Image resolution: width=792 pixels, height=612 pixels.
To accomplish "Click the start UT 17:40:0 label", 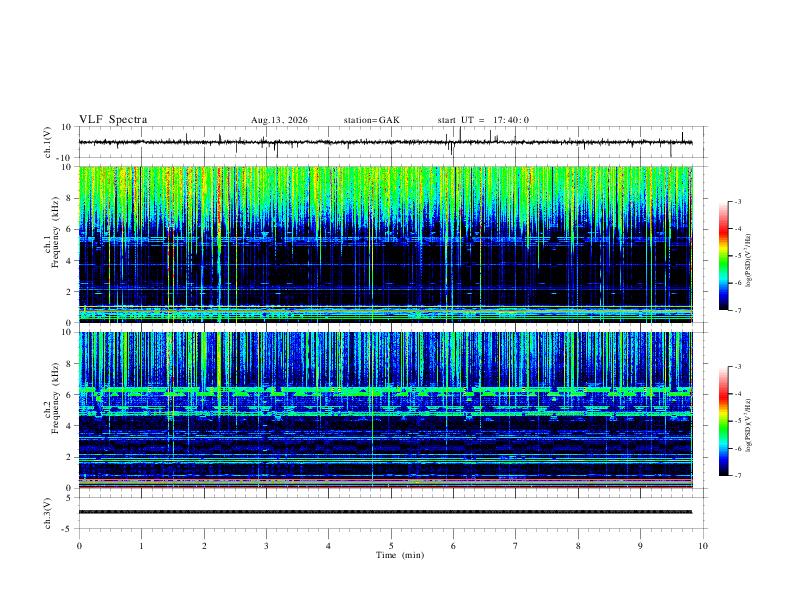I will [483, 120].
